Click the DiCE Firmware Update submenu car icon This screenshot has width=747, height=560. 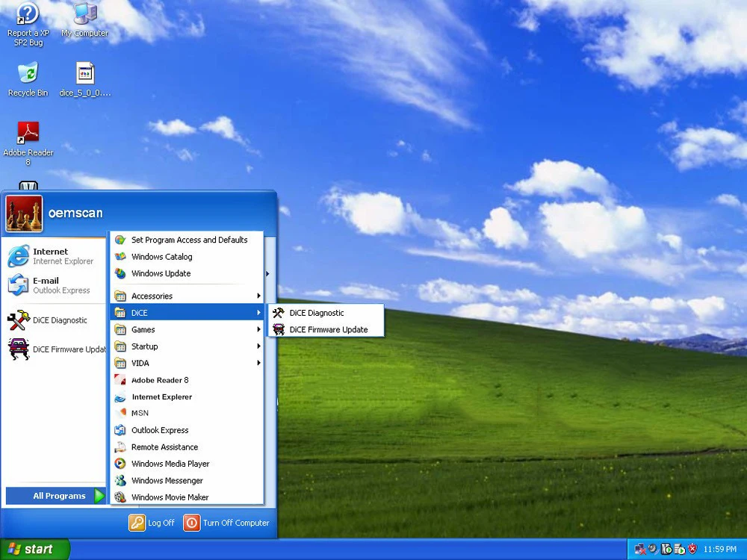(x=278, y=329)
